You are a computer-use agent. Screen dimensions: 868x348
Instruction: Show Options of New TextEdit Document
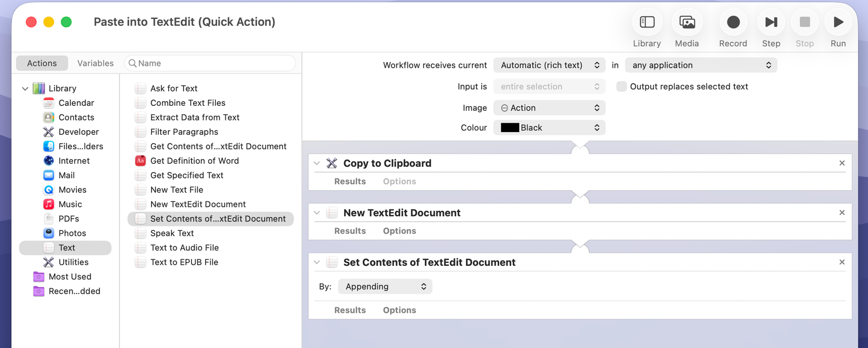399,231
